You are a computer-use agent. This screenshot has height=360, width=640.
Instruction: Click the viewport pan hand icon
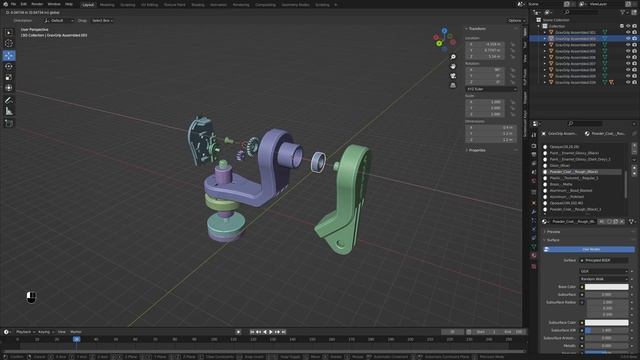453,66
